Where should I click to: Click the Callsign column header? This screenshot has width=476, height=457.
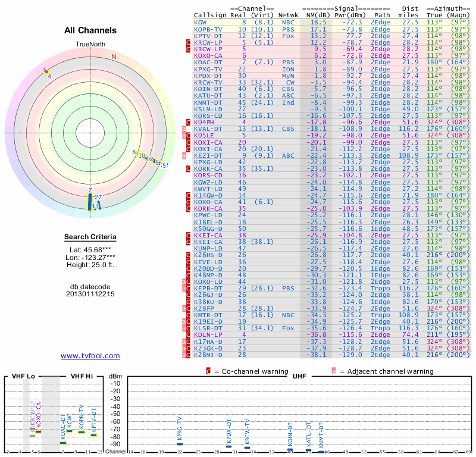209,15
